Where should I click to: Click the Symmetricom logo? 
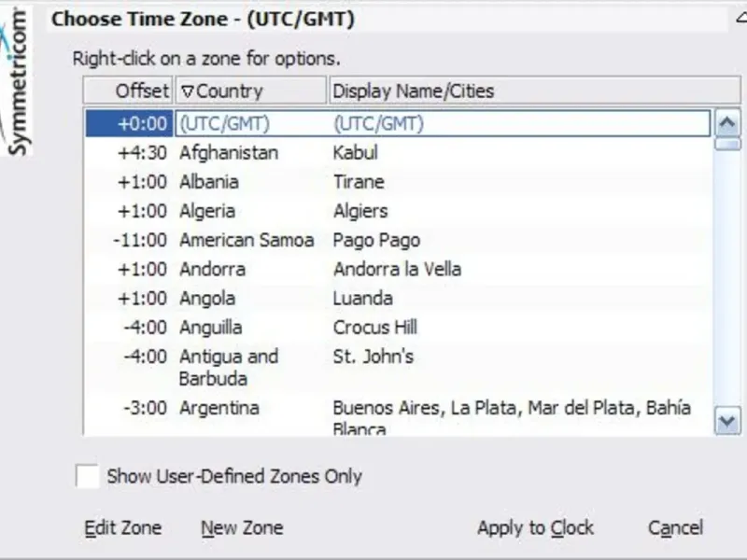point(15,81)
